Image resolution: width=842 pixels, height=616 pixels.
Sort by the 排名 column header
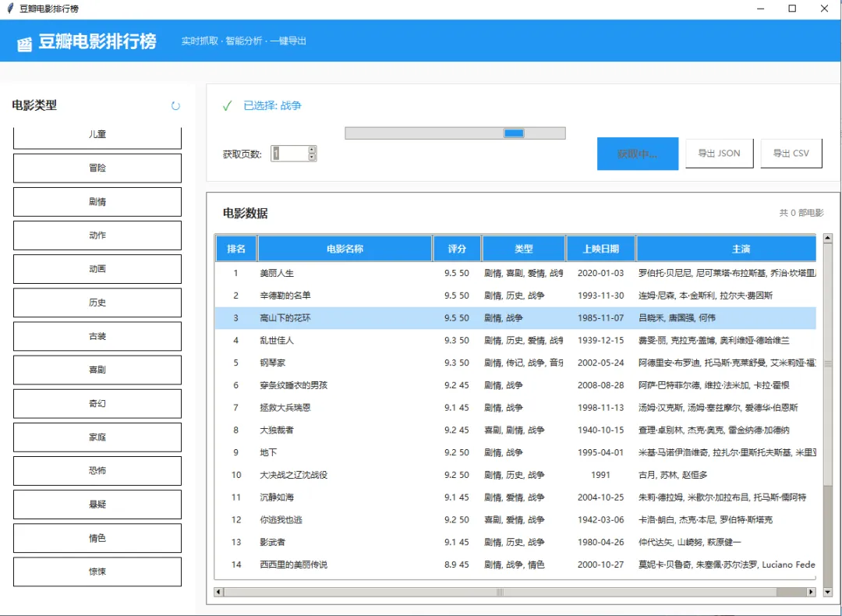236,249
